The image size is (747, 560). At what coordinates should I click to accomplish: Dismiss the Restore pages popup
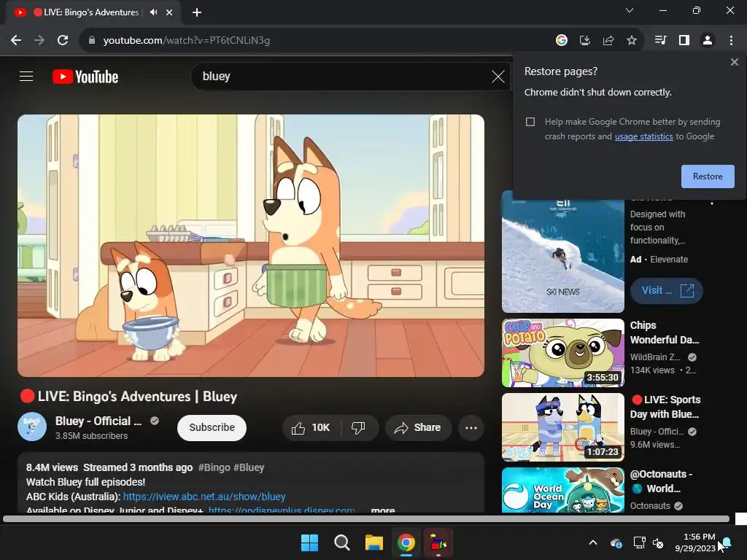[x=734, y=62]
